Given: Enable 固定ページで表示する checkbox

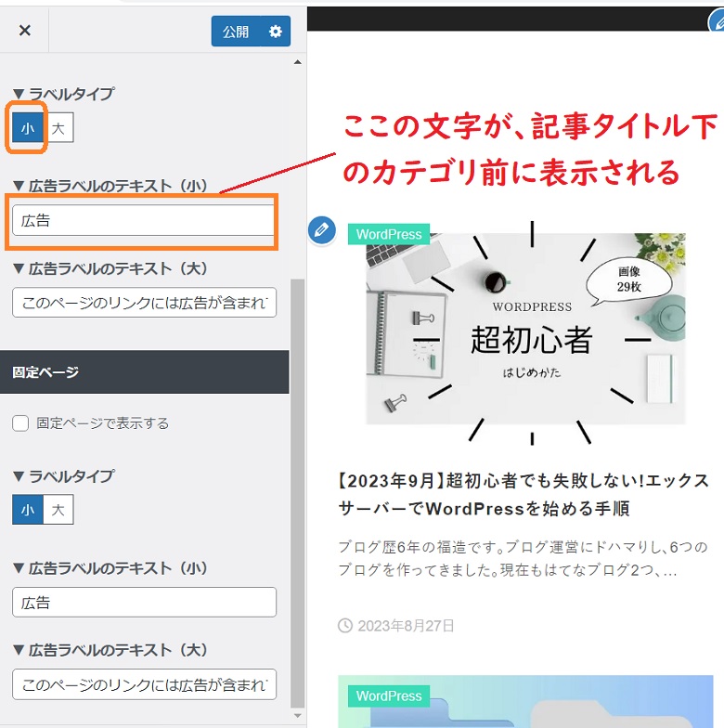Looking at the screenshot, I should (x=20, y=423).
